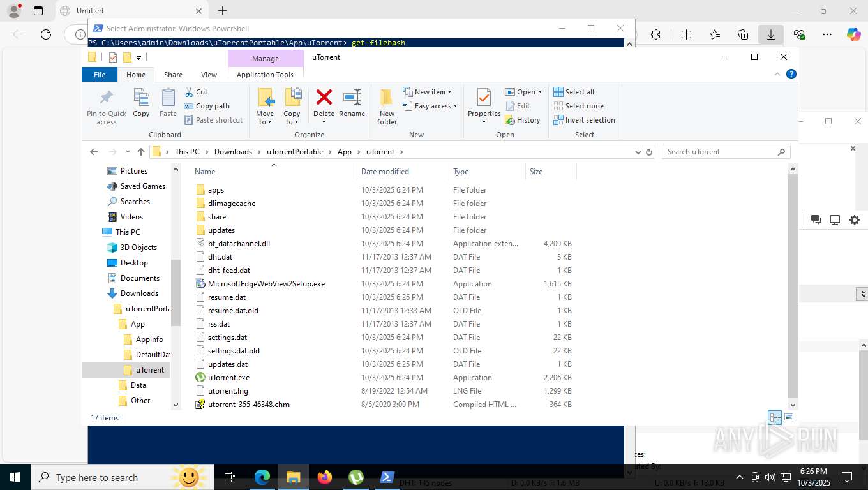This screenshot has width=868, height=490.
Task: Open uTorrent from the taskbar
Action: [356, 477]
